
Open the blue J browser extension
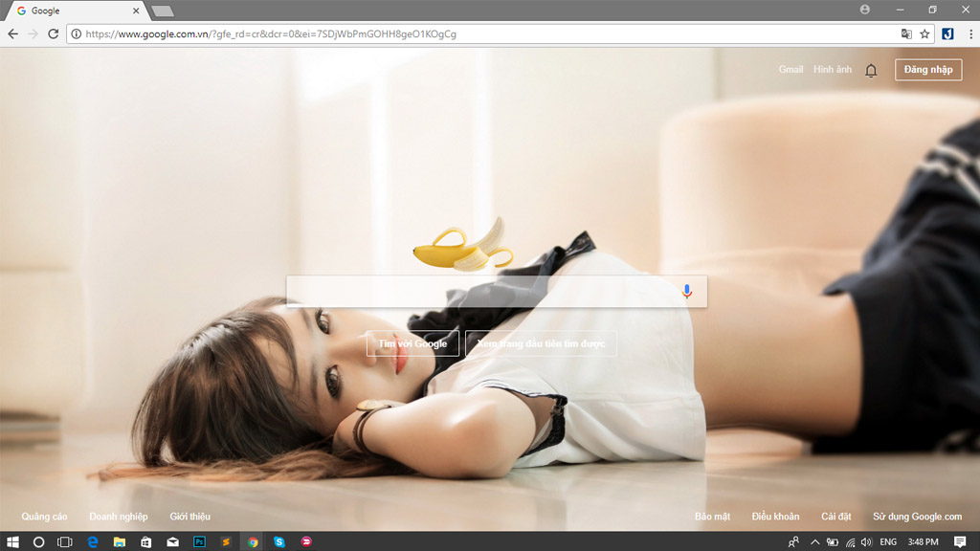coord(947,33)
